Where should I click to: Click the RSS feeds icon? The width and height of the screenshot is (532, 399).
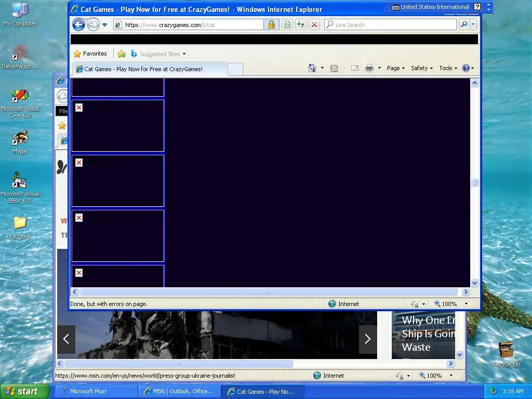click(x=334, y=68)
